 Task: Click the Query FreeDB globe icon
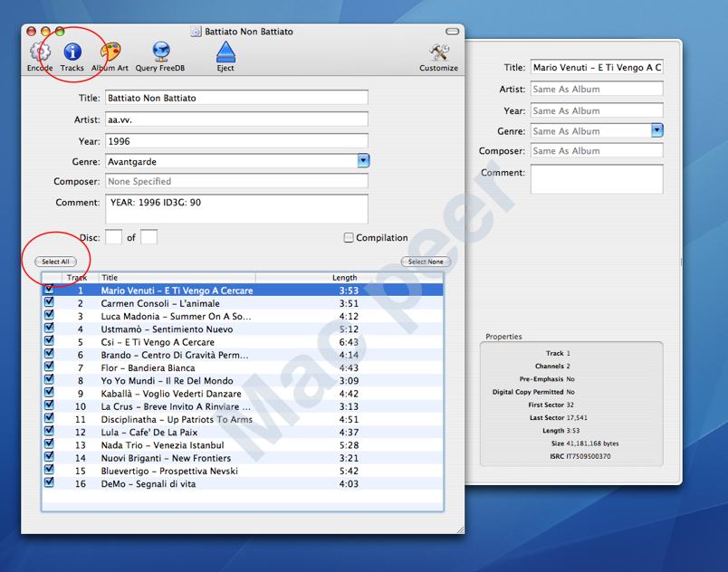tap(160, 52)
